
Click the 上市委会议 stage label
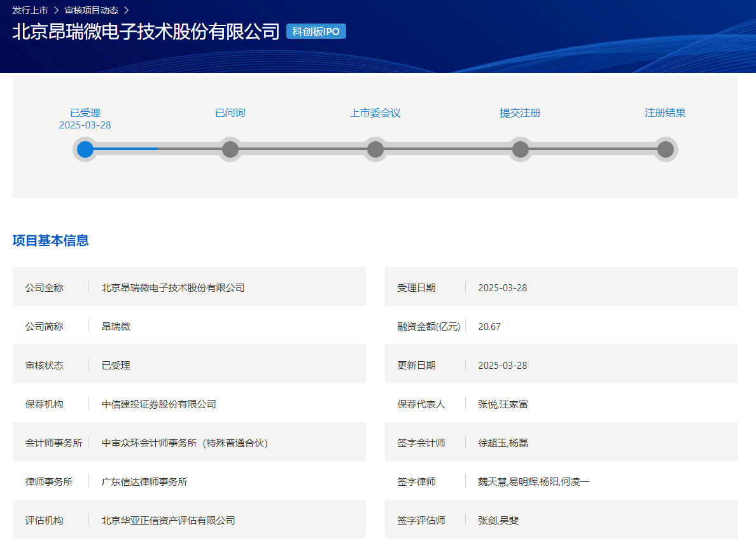[x=375, y=113]
